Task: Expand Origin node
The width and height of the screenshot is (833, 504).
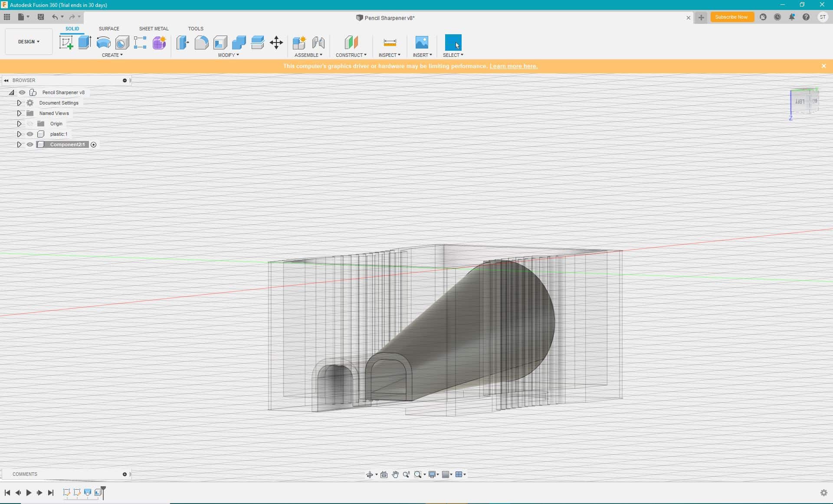Action: [x=19, y=124]
